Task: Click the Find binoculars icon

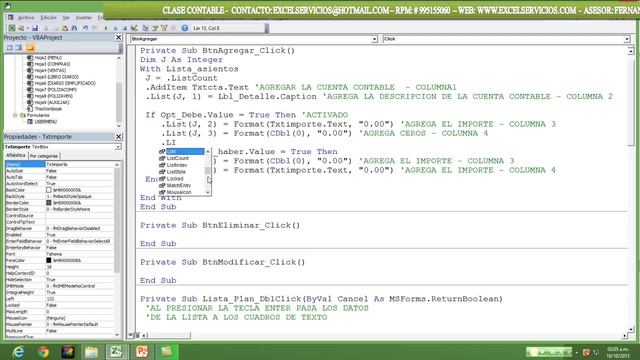Action: [x=74, y=28]
